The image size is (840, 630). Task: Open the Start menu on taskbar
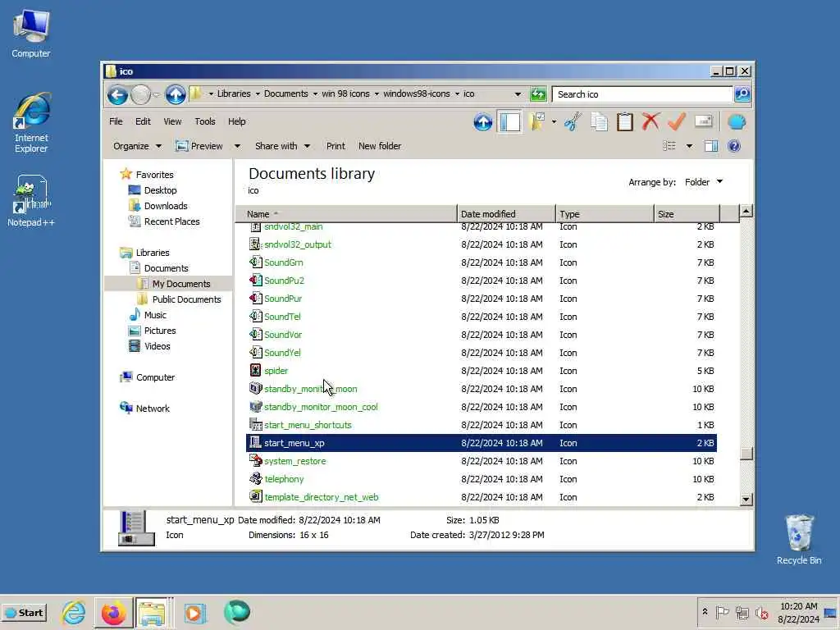(x=25, y=613)
